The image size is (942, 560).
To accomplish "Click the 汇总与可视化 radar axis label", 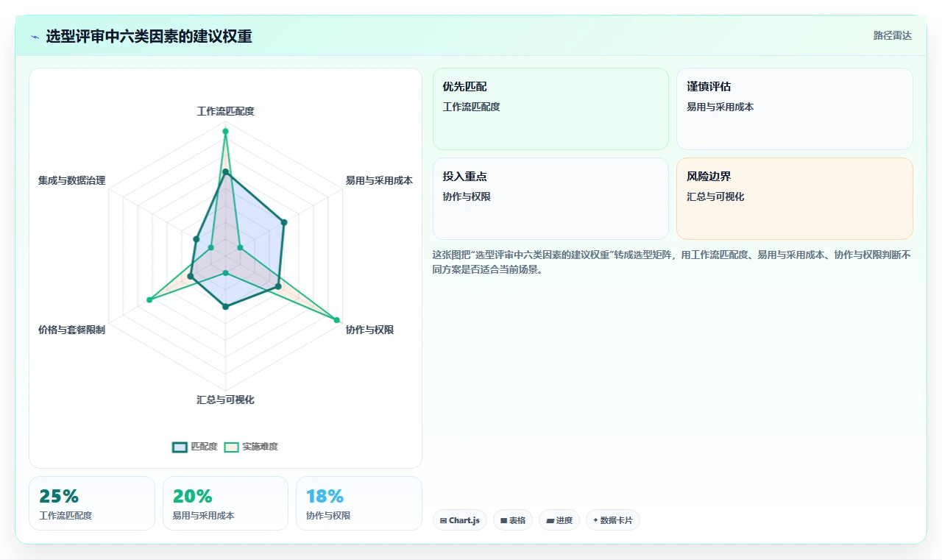I will pos(225,400).
